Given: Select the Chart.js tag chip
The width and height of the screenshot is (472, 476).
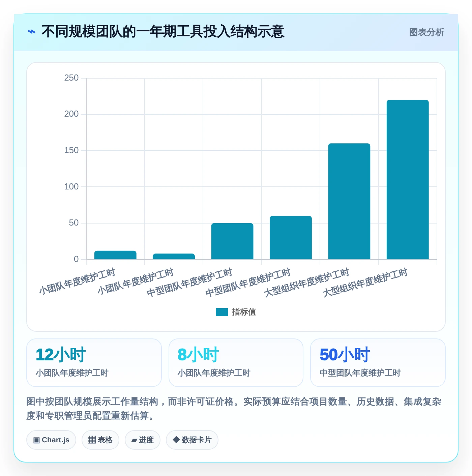Looking at the screenshot, I should pos(51,440).
